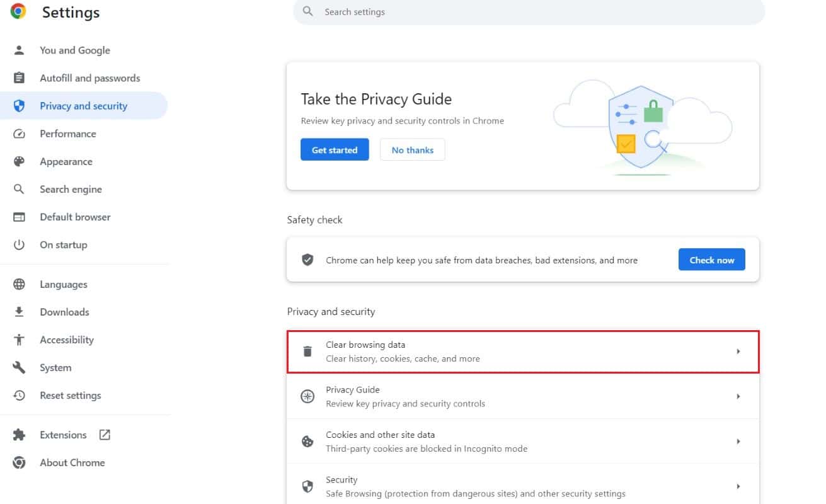The image size is (826, 504).
Task: Open Languages settings
Action: pyautogui.click(x=64, y=284)
